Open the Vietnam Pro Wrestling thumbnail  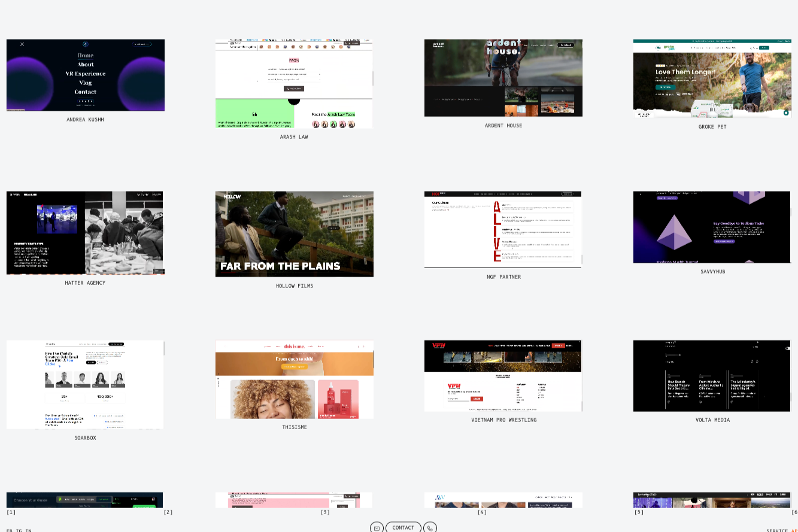tap(503, 376)
